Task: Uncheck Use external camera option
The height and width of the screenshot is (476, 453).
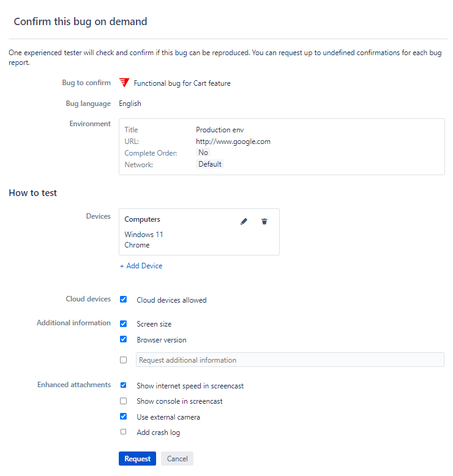Action: click(123, 416)
